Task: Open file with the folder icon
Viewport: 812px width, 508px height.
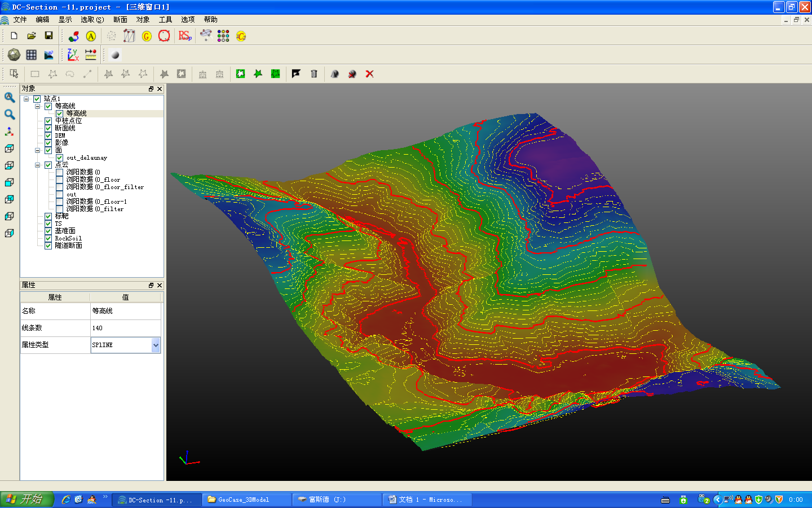Action: tap(32, 36)
